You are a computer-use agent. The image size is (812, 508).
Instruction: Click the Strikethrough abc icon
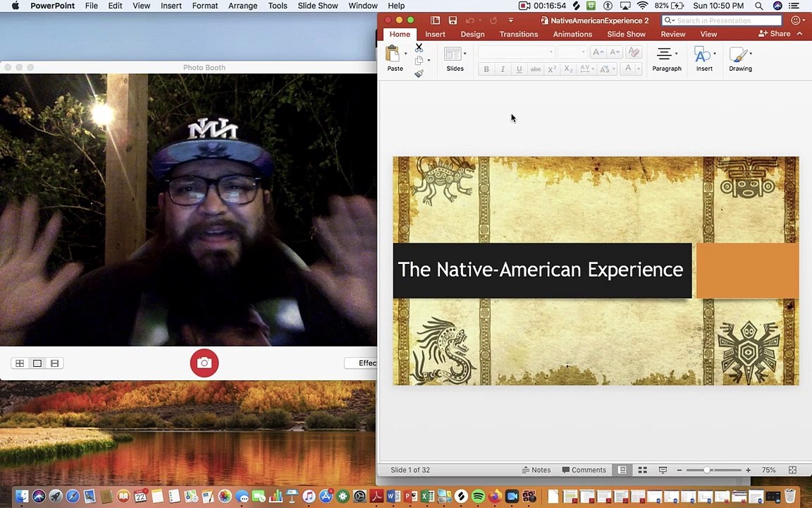[x=536, y=69]
